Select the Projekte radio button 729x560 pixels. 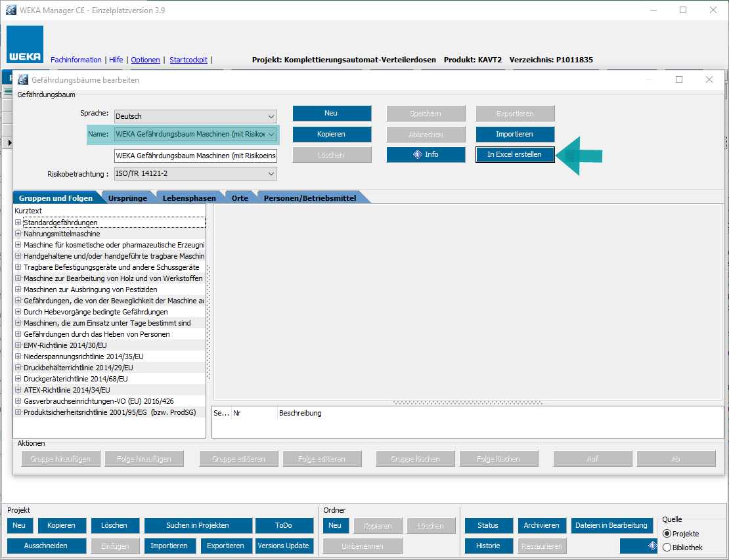[x=667, y=534]
